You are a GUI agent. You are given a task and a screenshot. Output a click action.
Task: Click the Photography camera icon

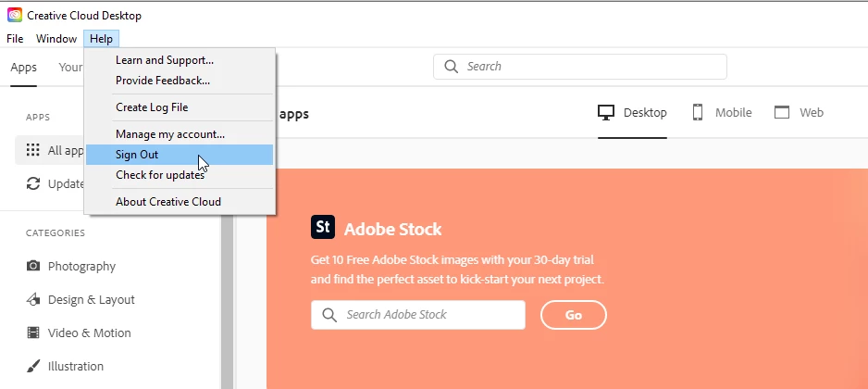(33, 266)
